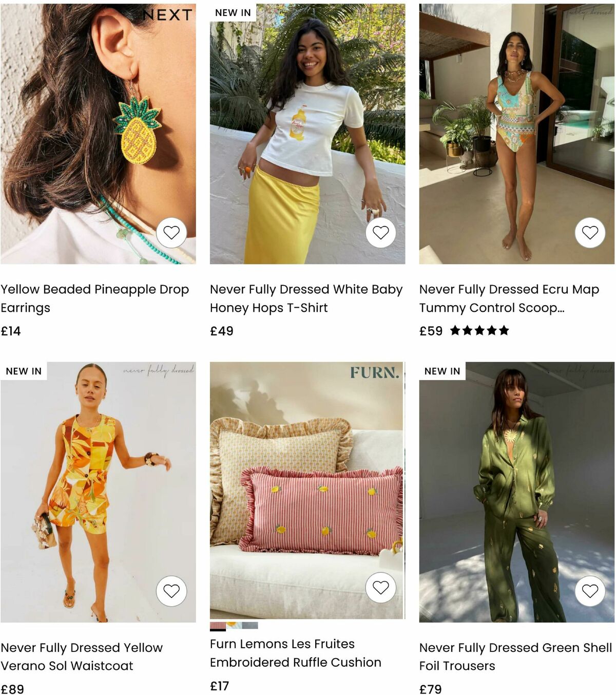Click the Verano Sol Waistcoat product photo
The height and width of the screenshot is (695, 616).
tap(98, 488)
